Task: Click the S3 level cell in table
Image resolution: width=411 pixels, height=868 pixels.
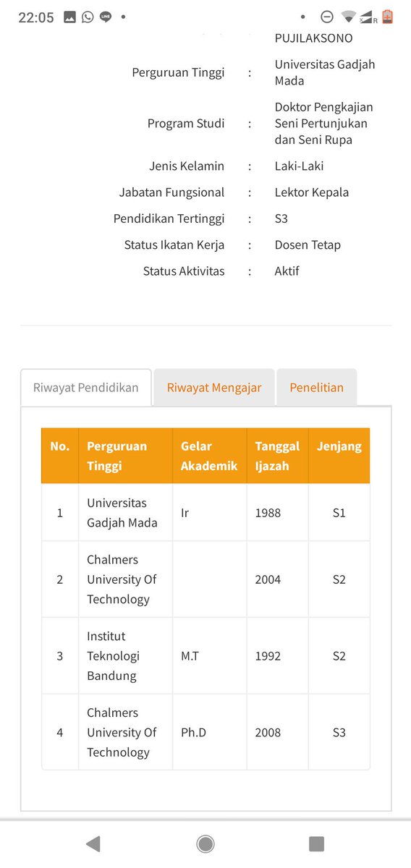Action: click(339, 732)
